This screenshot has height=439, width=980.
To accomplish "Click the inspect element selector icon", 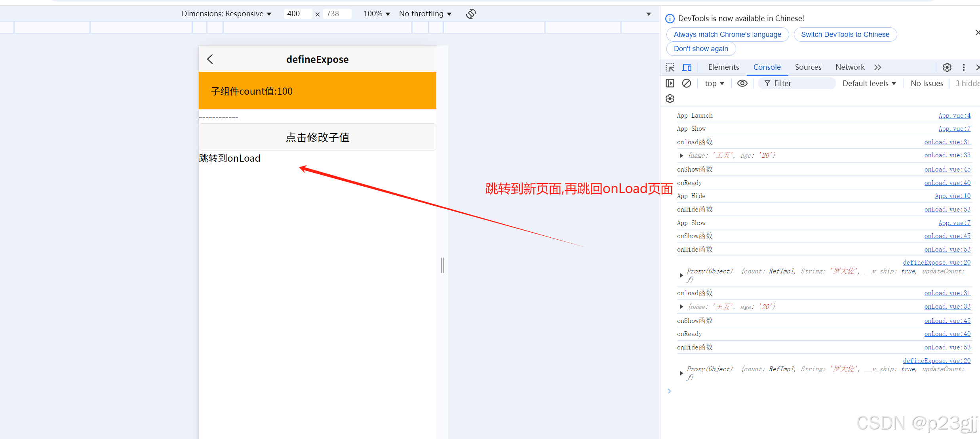I will (x=670, y=67).
